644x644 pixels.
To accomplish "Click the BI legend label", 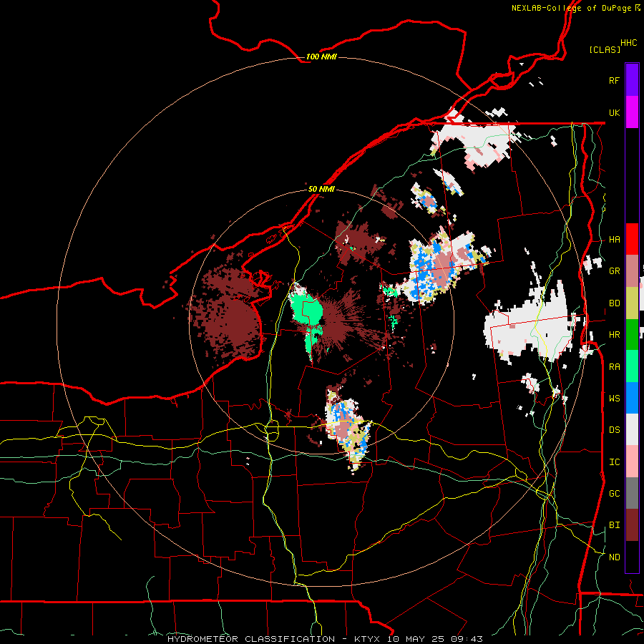I will click(614, 525).
